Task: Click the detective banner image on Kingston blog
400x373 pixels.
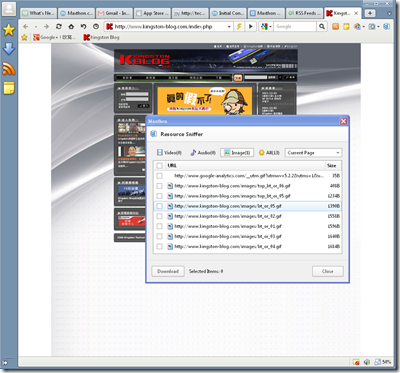Action: [205, 101]
